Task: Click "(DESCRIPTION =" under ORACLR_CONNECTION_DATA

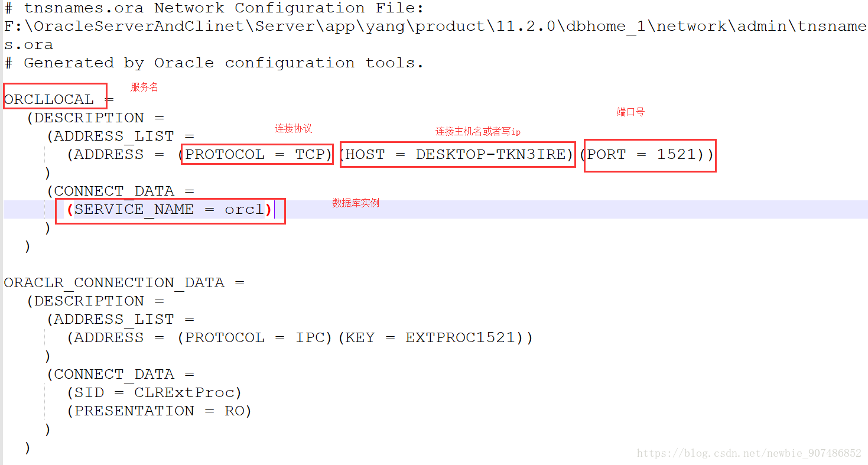Action: pyautogui.click(x=95, y=301)
